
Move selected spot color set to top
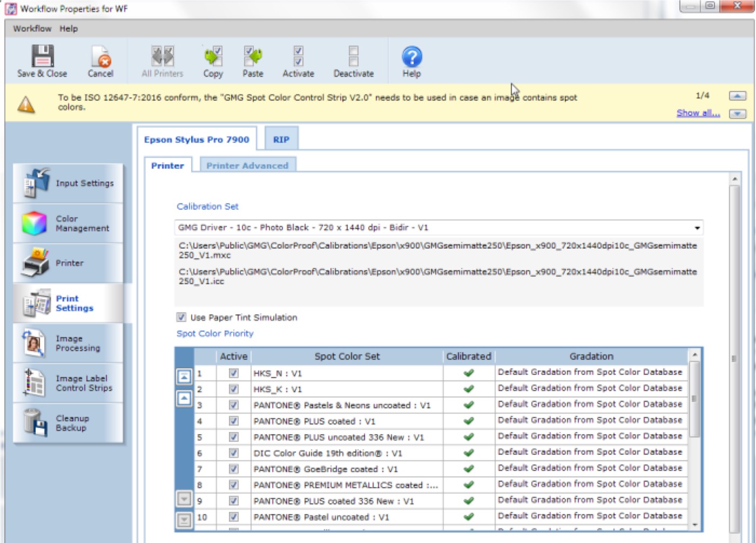184,376
